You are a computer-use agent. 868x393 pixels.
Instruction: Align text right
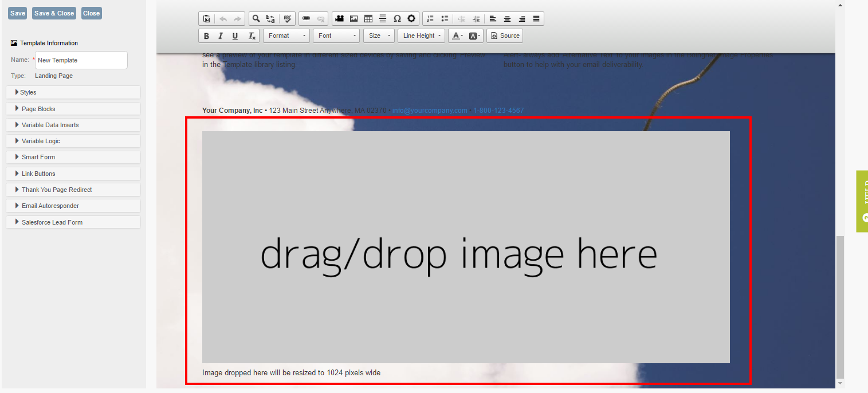click(522, 19)
